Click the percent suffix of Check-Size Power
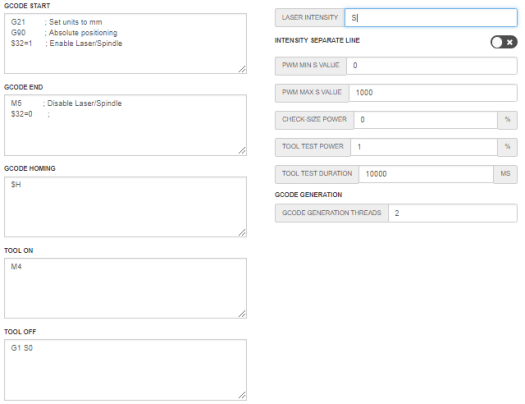This screenshot has width=525, height=404. click(x=507, y=120)
